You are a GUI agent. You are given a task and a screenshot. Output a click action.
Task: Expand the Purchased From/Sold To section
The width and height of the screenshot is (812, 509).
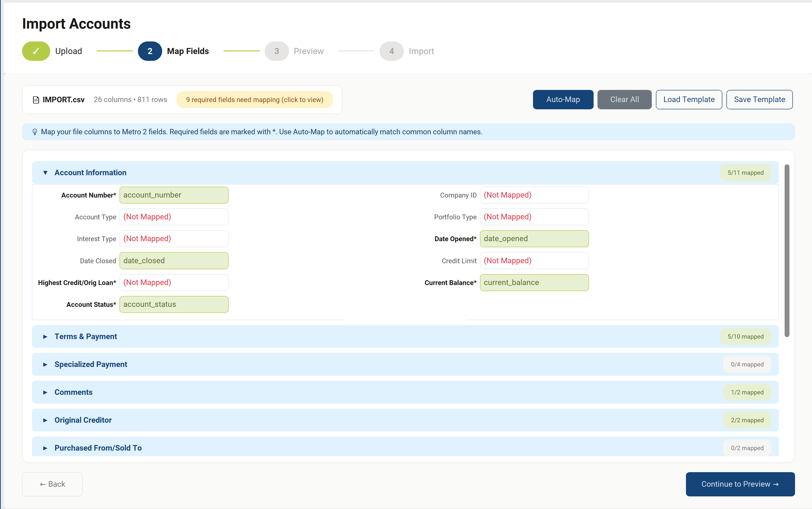pos(405,447)
